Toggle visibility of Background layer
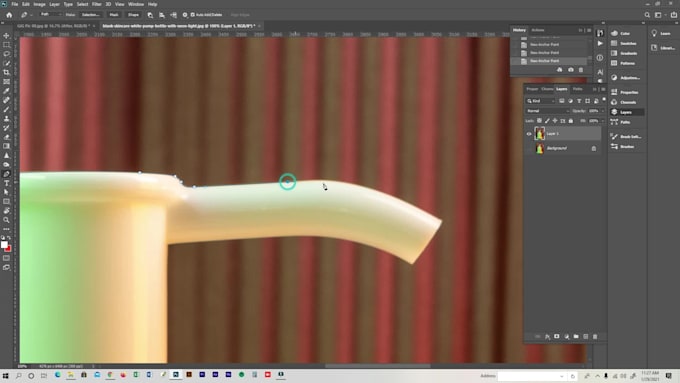The image size is (680, 383). click(529, 148)
